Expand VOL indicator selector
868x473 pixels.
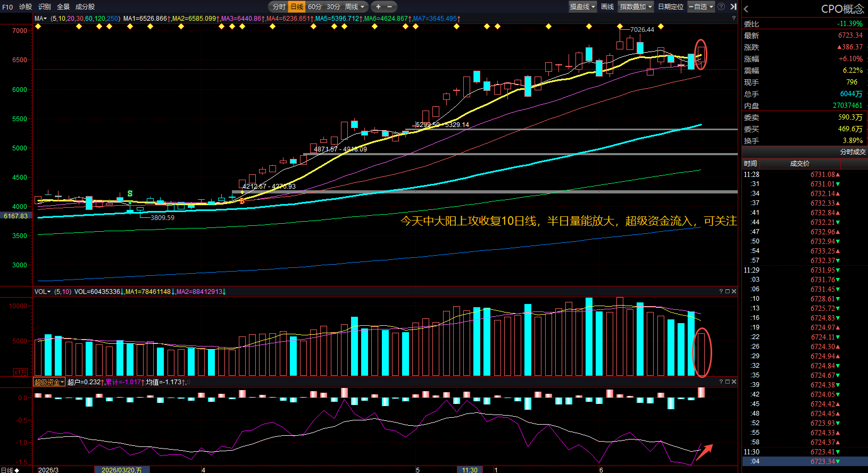43,291
